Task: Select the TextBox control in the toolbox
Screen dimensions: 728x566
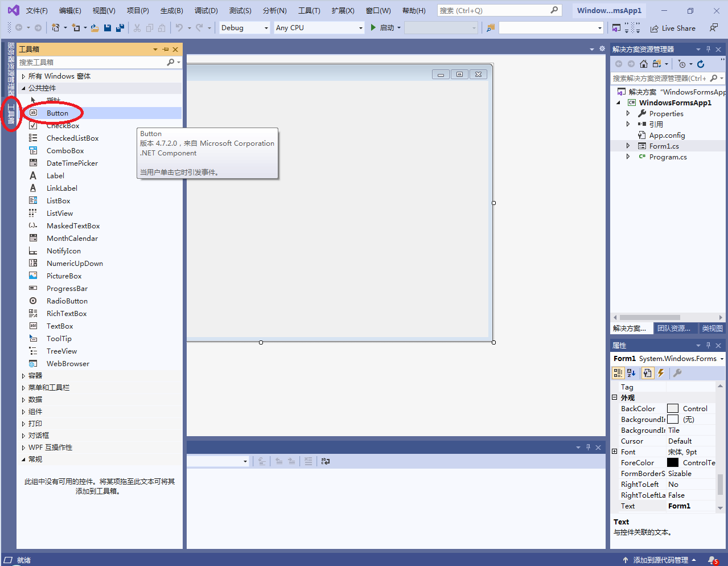Action: (x=60, y=326)
